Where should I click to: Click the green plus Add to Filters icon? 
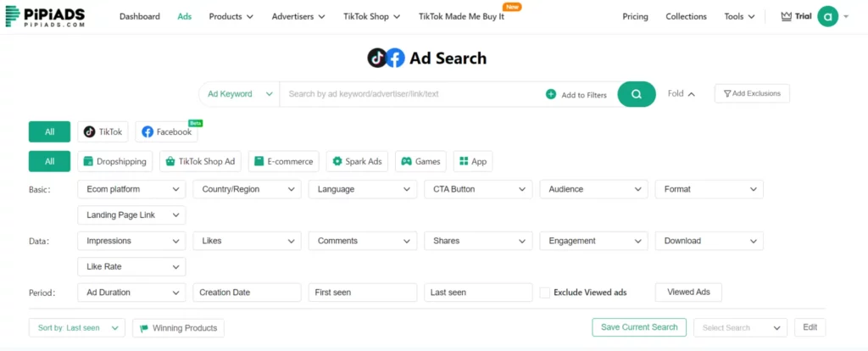[551, 95]
